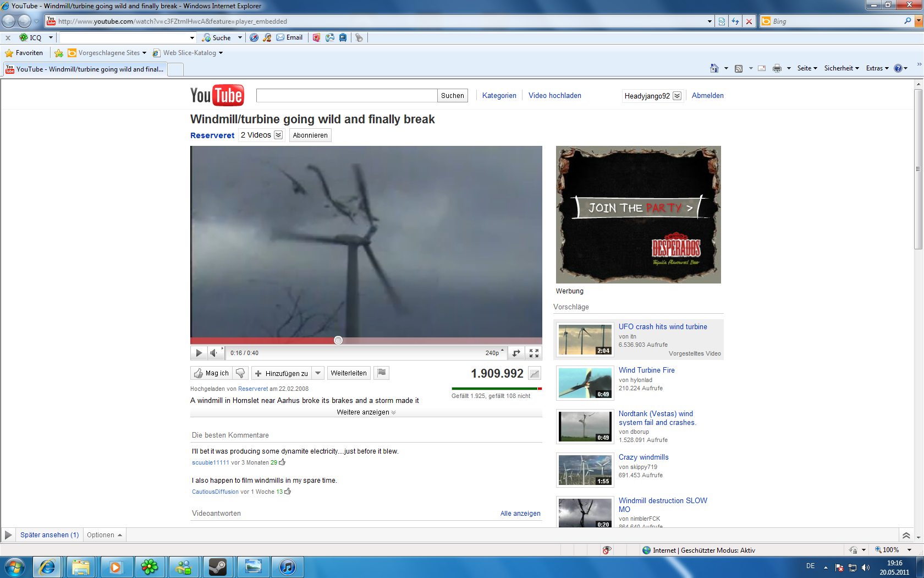
Task: Open the Web Slice-Katalog dropdown
Action: pos(188,53)
